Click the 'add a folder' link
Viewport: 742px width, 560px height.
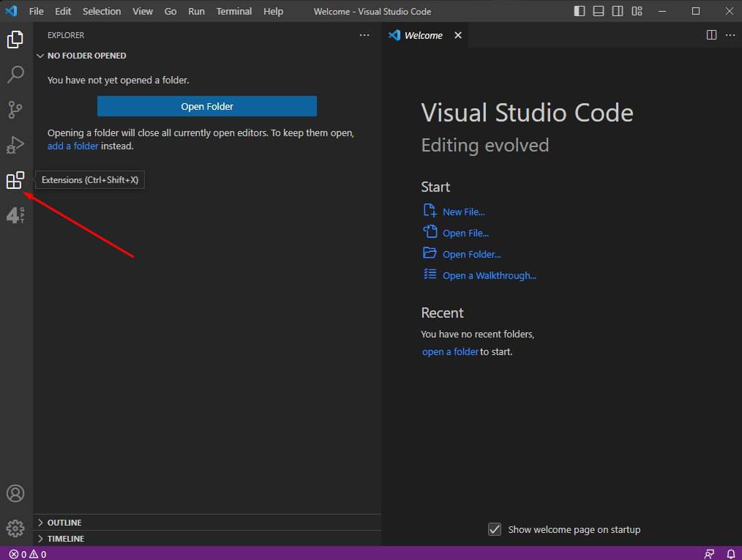click(73, 146)
